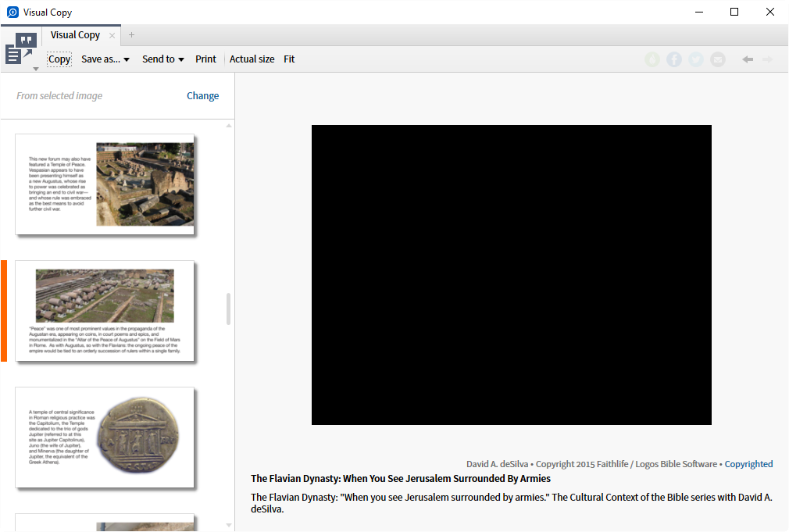789x532 pixels.
Task: Click the 'From selected image' label
Action: (x=59, y=95)
